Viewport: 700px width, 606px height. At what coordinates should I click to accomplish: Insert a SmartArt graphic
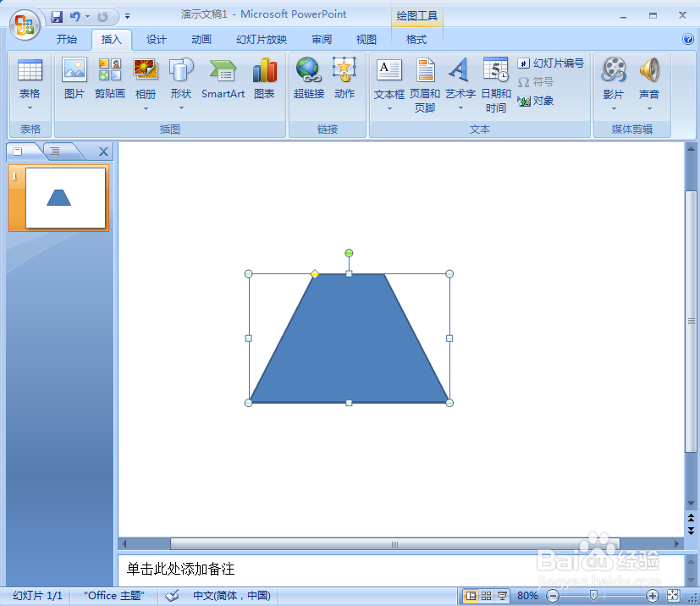223,79
